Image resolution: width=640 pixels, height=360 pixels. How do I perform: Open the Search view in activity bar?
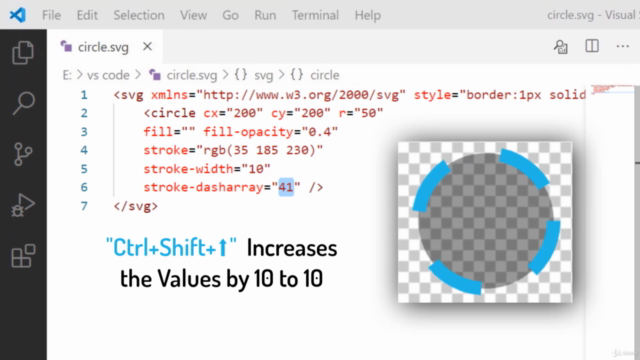click(23, 103)
